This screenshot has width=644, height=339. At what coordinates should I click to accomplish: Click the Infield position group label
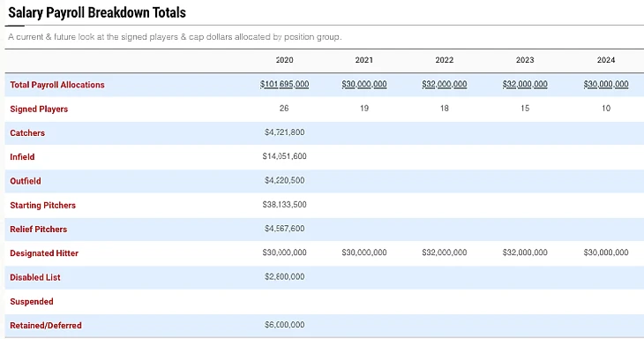tap(22, 156)
